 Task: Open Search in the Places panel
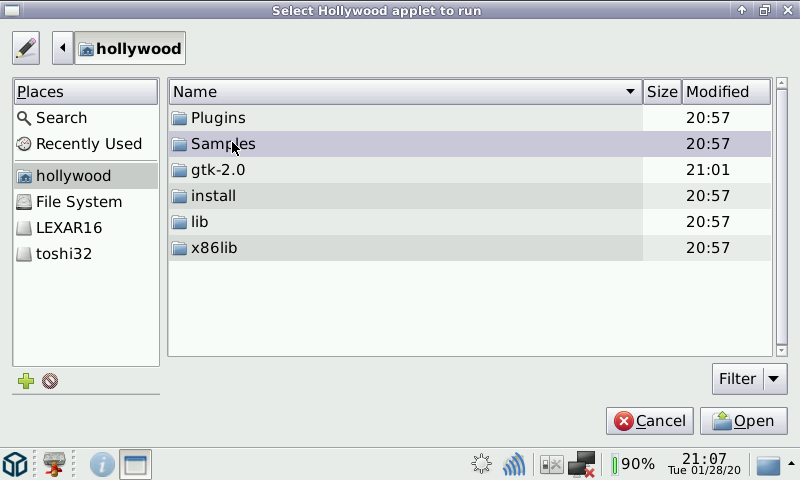click(x=61, y=118)
